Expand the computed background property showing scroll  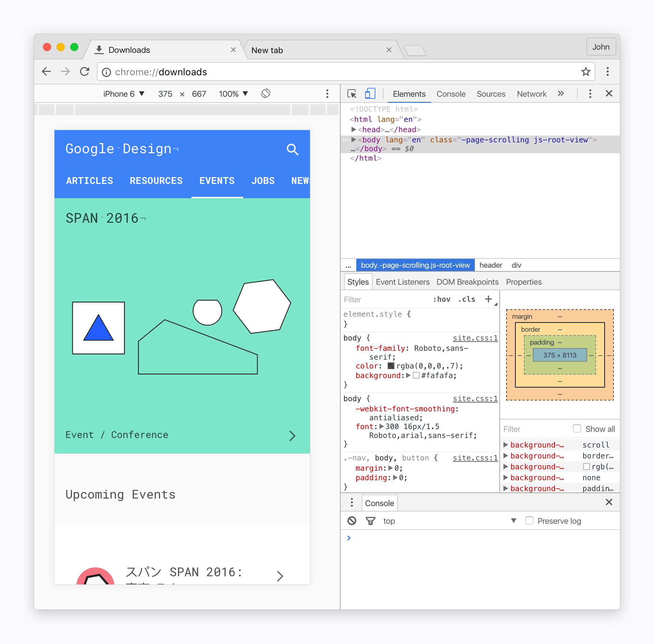[506, 445]
